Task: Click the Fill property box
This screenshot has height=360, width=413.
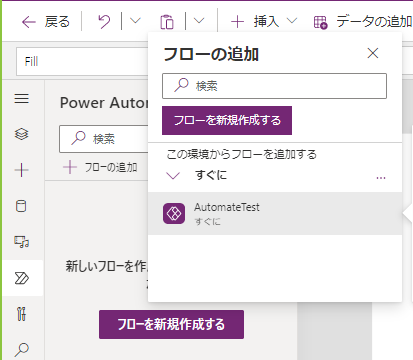Action: pos(82,62)
